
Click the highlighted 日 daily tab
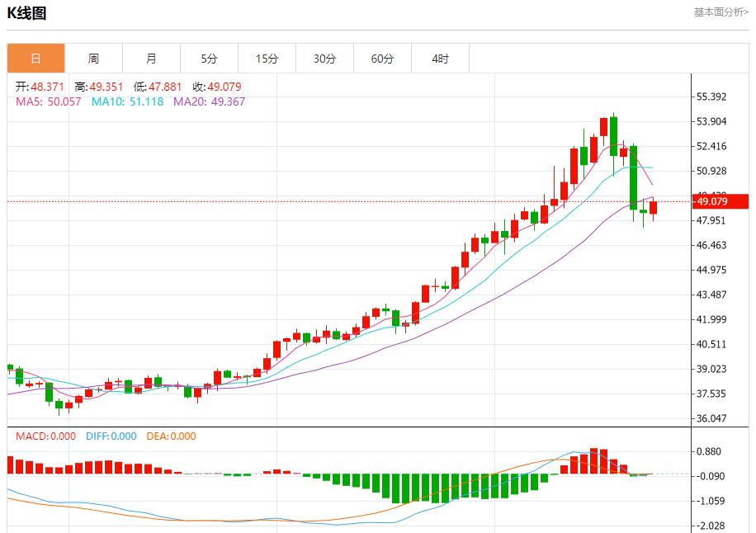pos(35,58)
